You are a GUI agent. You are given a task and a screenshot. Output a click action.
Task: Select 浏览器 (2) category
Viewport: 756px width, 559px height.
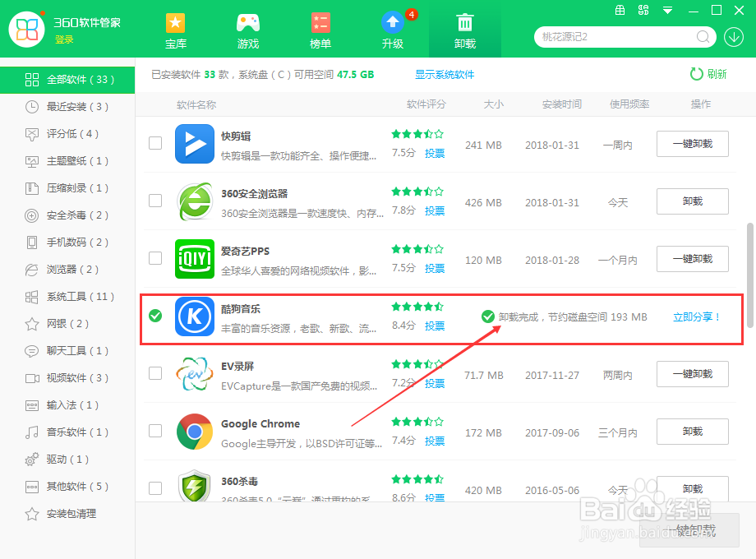point(67,269)
